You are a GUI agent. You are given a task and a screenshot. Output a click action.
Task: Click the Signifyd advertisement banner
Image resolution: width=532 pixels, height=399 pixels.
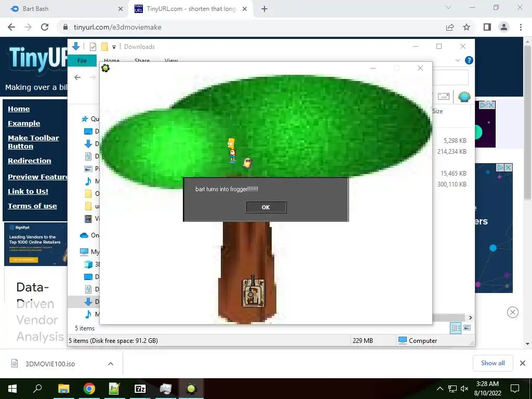tap(36, 244)
